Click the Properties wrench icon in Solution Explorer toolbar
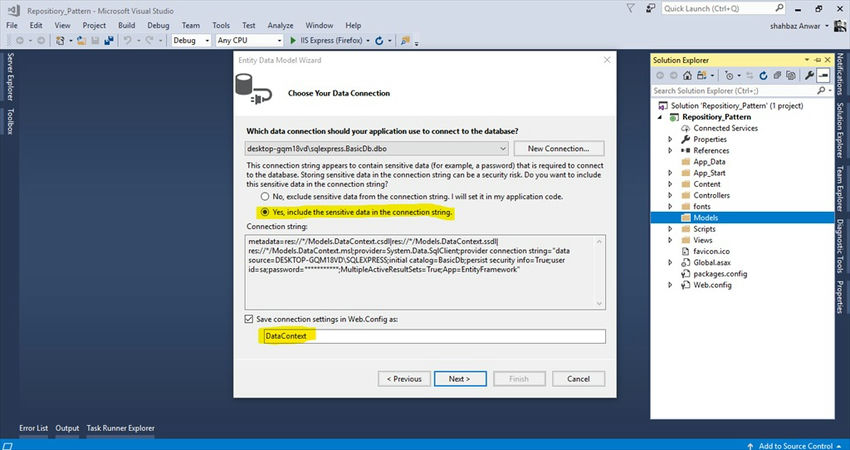The image size is (850, 450). click(809, 75)
